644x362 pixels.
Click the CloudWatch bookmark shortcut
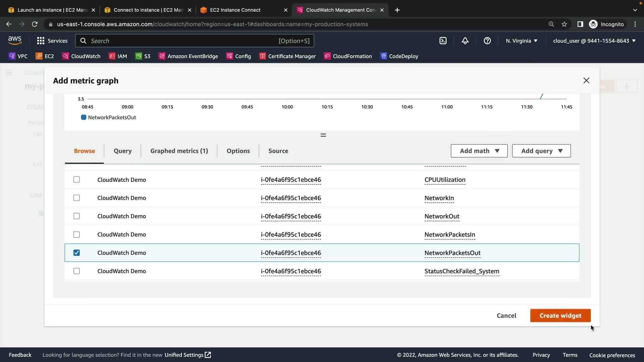click(81, 56)
